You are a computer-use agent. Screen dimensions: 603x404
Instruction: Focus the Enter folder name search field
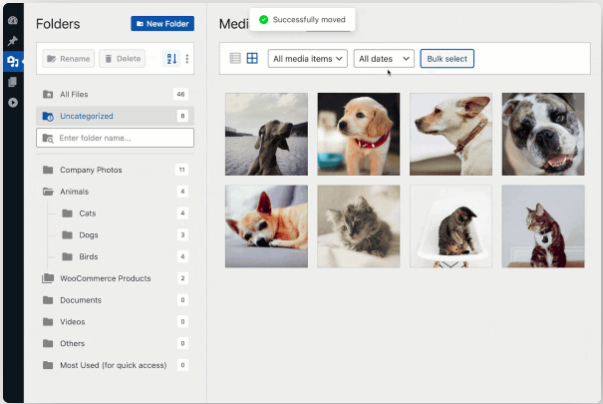tap(115, 138)
